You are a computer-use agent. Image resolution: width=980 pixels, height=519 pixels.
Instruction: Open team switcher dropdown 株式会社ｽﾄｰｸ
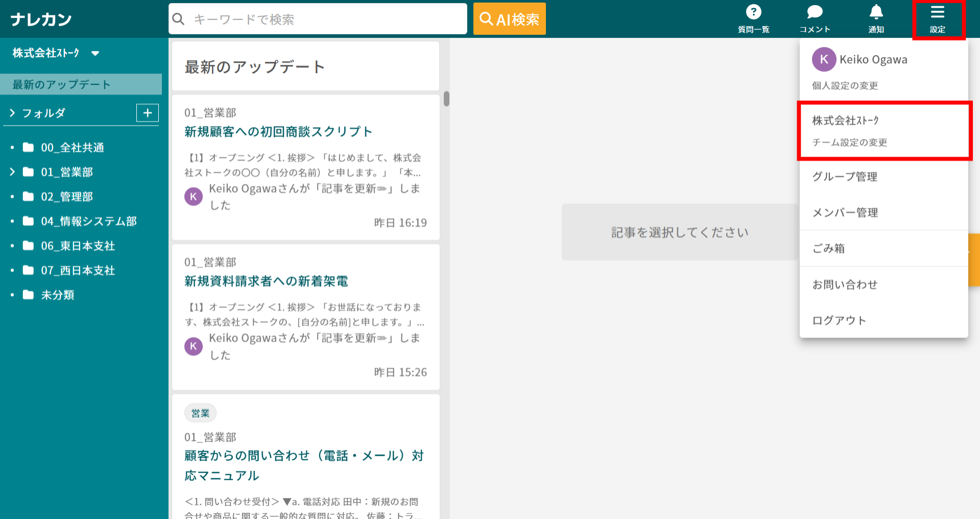56,53
